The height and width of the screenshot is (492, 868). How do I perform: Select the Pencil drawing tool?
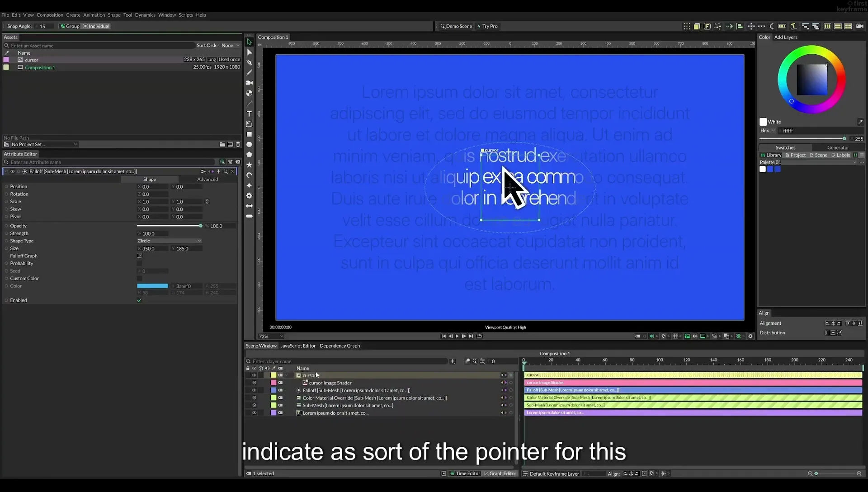(249, 72)
